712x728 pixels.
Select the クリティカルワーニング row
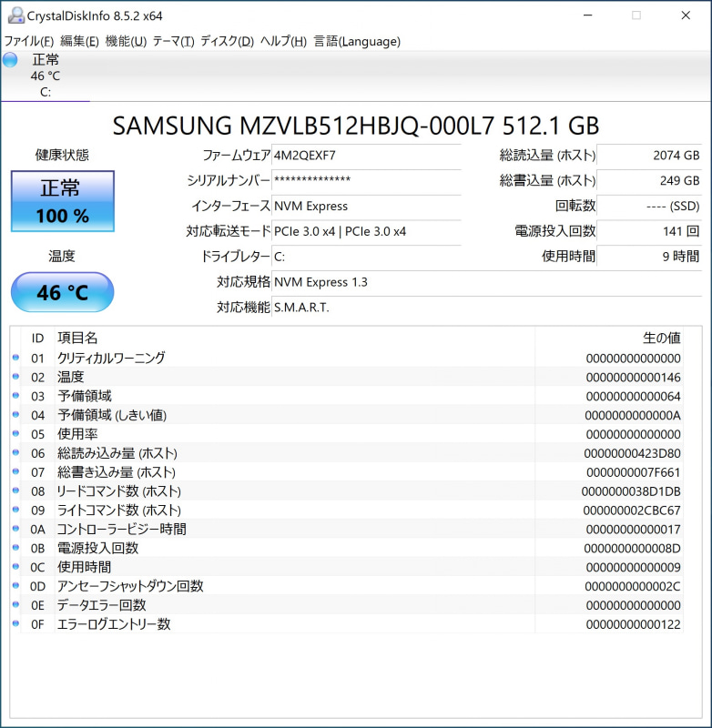347,358
